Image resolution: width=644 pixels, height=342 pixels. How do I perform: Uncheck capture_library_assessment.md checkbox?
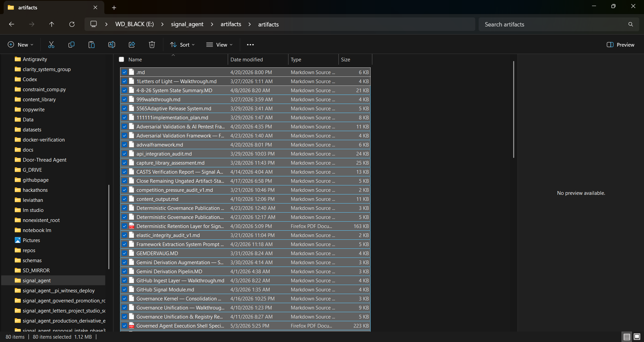124,163
